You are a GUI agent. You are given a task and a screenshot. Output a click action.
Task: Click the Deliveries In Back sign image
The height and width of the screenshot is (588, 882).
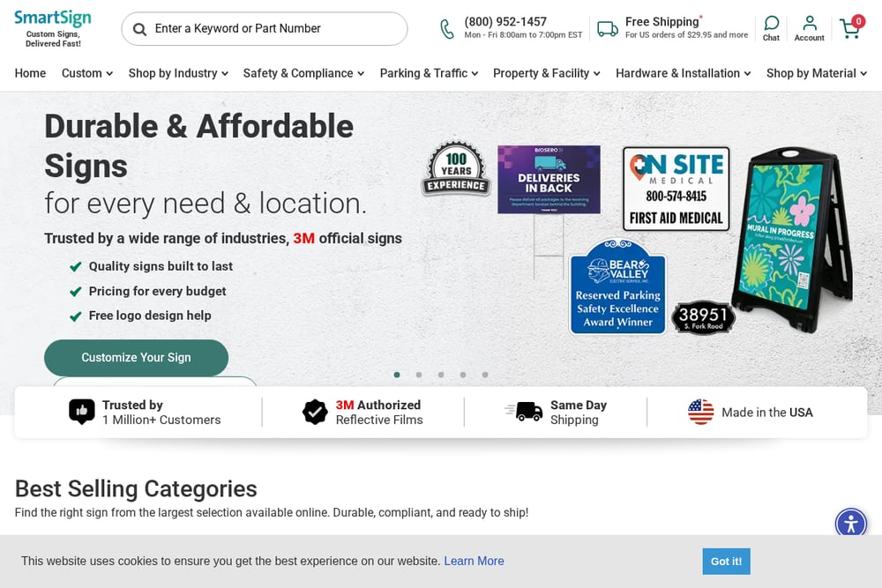(x=549, y=179)
